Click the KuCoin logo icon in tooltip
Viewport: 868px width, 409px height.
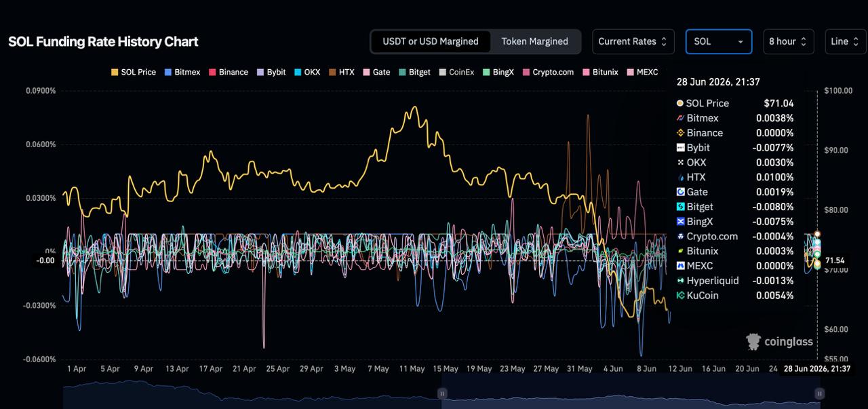(680, 295)
